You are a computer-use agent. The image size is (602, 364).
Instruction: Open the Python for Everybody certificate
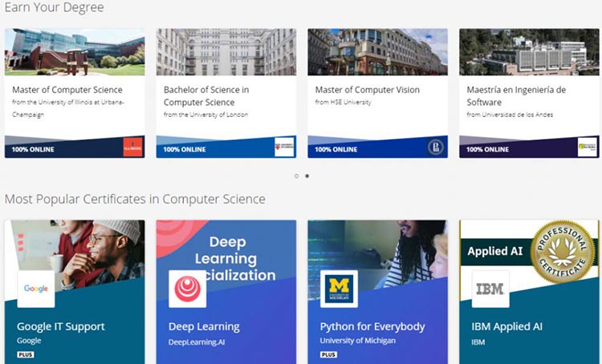point(372,326)
